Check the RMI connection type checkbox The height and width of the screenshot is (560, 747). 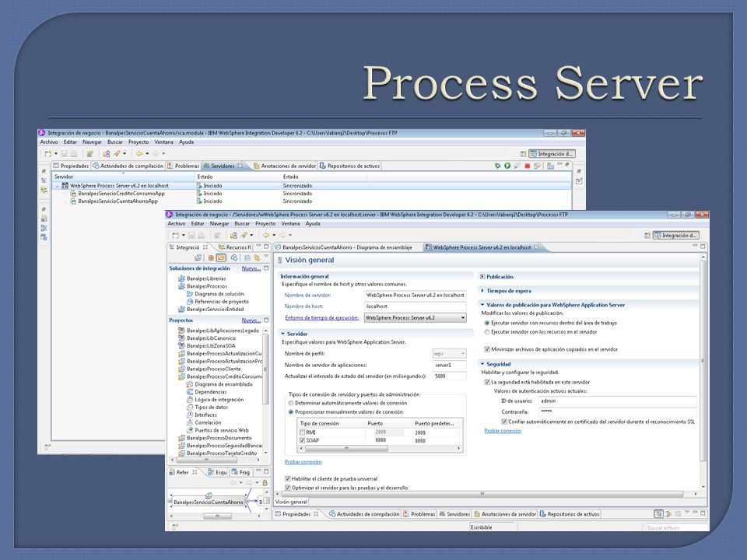[302, 432]
